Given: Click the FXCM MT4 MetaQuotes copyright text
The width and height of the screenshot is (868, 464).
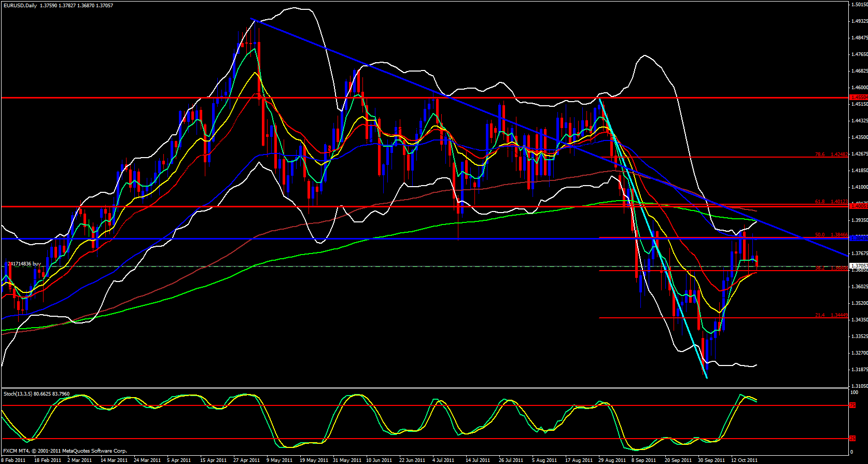Looking at the screenshot, I should point(65,451).
